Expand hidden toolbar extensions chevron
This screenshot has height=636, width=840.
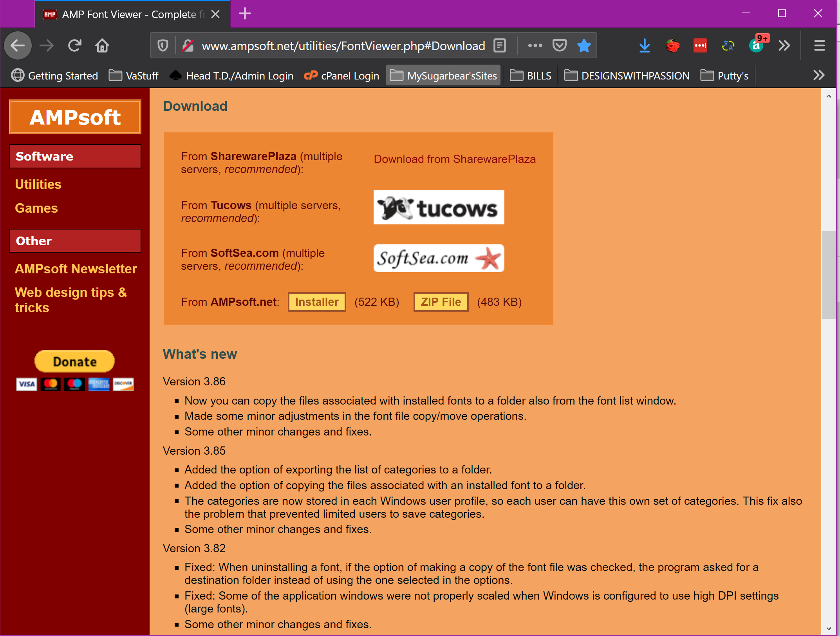pos(784,46)
